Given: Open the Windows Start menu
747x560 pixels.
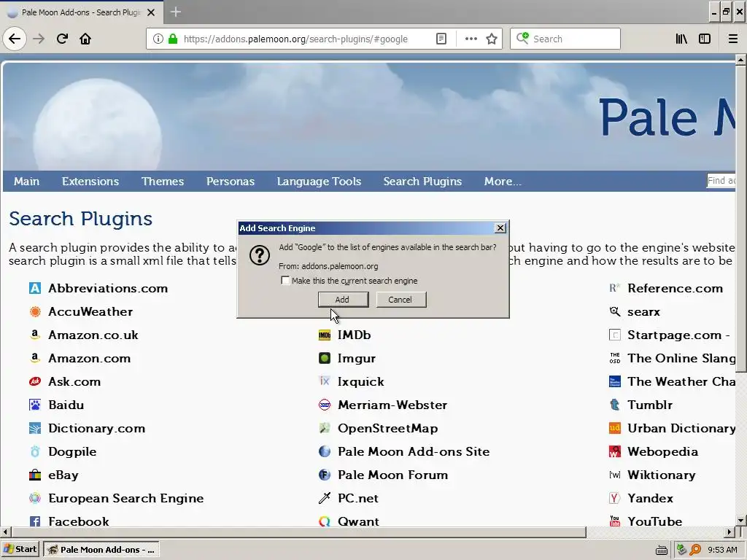Looking at the screenshot, I should point(20,549).
